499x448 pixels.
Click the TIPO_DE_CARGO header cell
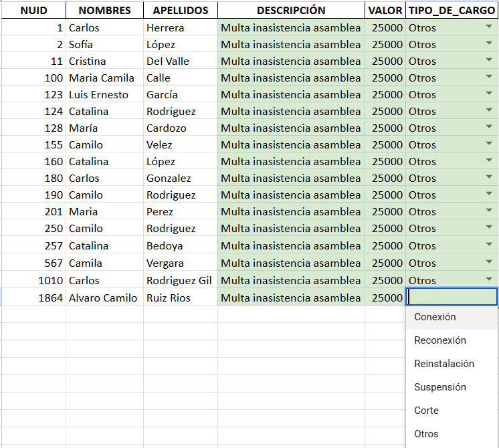tap(452, 10)
